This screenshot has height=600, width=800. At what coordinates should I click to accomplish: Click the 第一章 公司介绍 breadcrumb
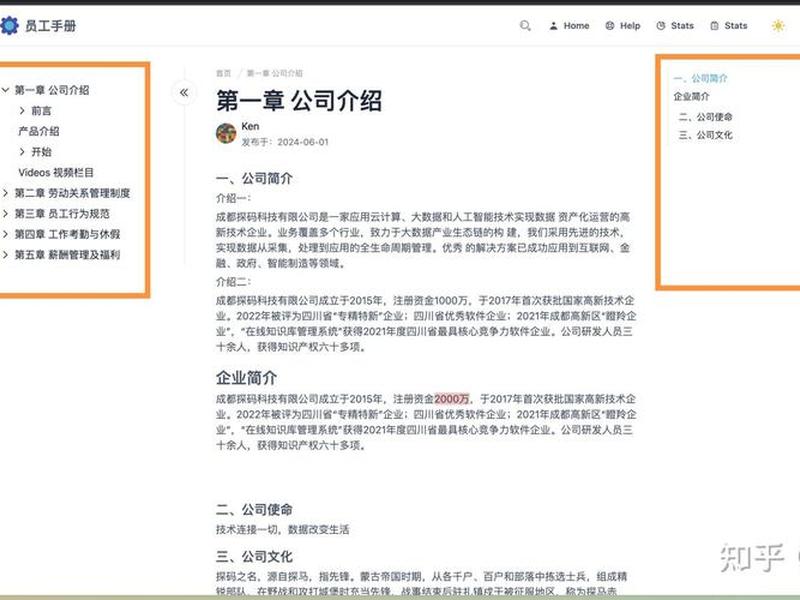274,73
